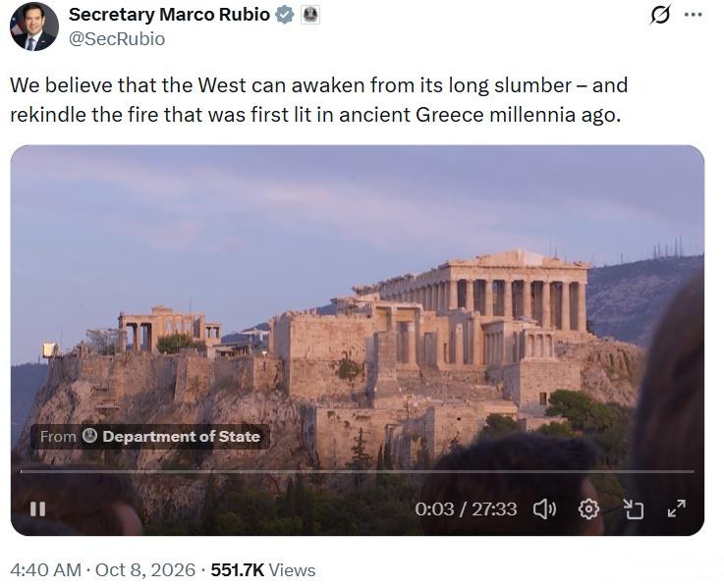Click the Department of State source label
The height and width of the screenshot is (588, 724).
182,437
